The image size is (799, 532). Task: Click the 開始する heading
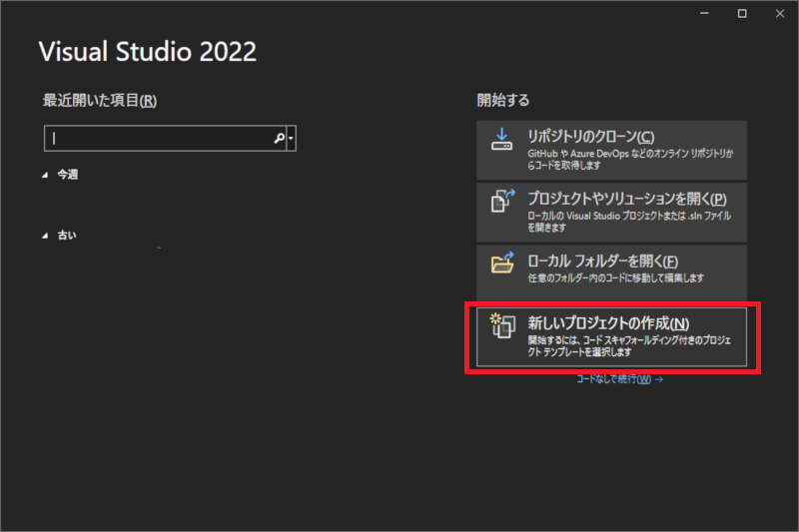(x=503, y=100)
